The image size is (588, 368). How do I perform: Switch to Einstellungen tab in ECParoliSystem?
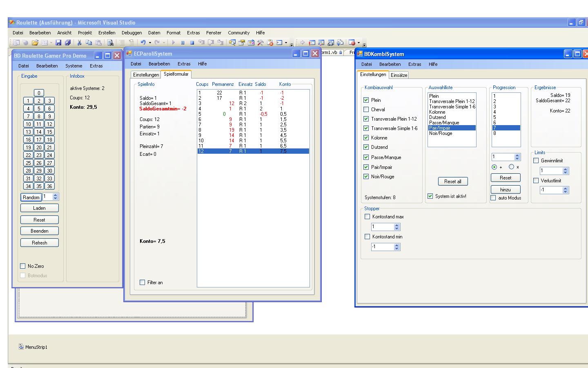pos(146,75)
